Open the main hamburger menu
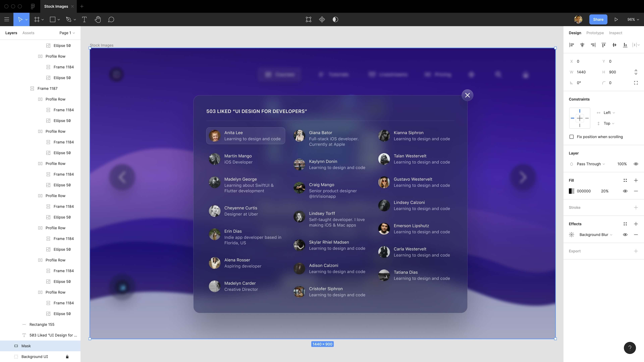The image size is (644, 362). (x=7, y=19)
